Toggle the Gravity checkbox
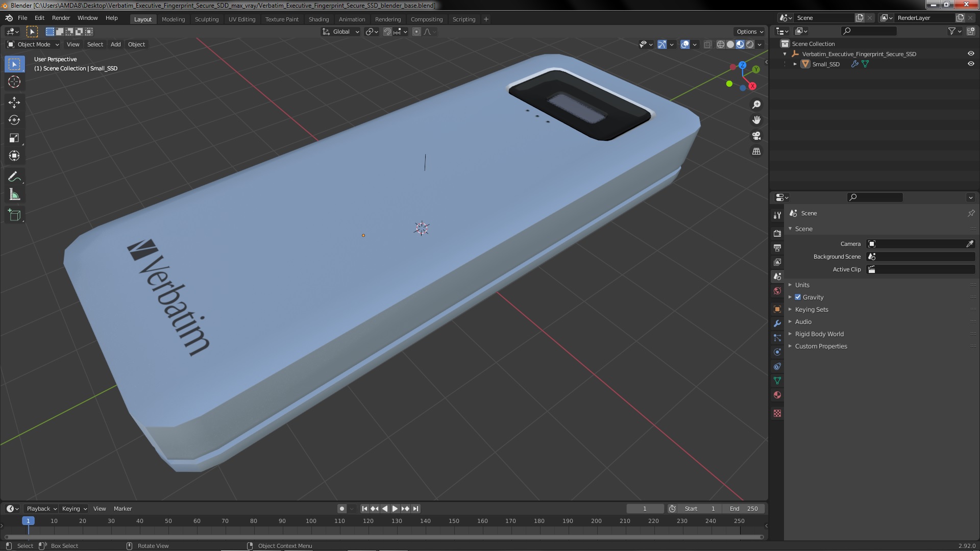The width and height of the screenshot is (980, 551). pos(798,297)
